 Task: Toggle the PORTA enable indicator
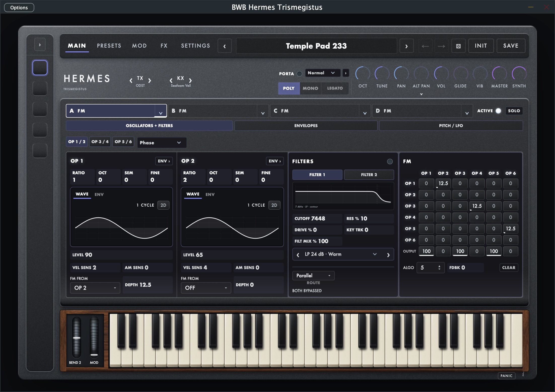(299, 74)
